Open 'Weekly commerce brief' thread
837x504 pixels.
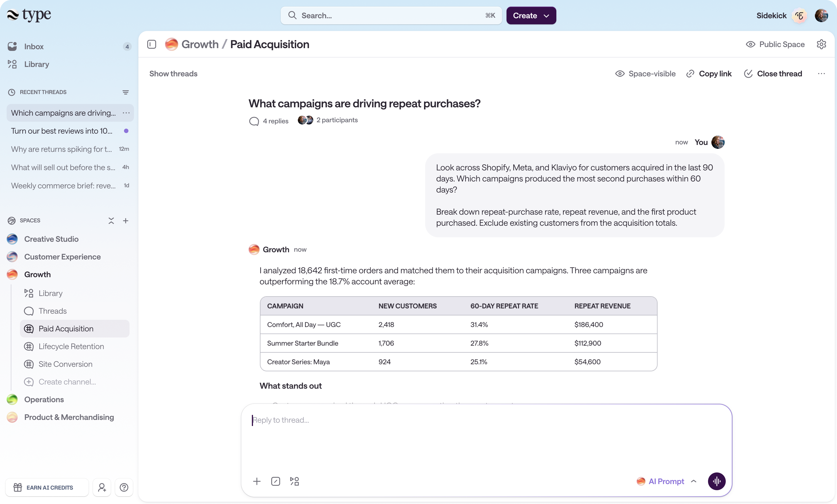coord(70,186)
